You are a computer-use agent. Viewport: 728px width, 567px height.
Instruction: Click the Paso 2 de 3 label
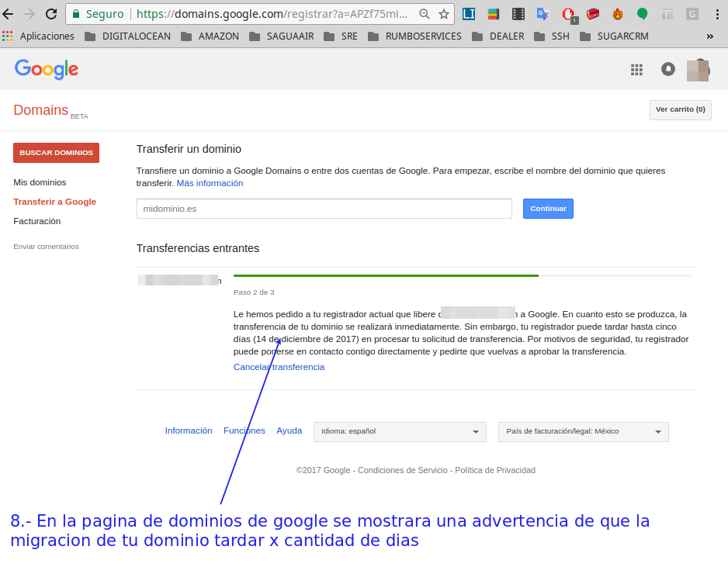254,292
